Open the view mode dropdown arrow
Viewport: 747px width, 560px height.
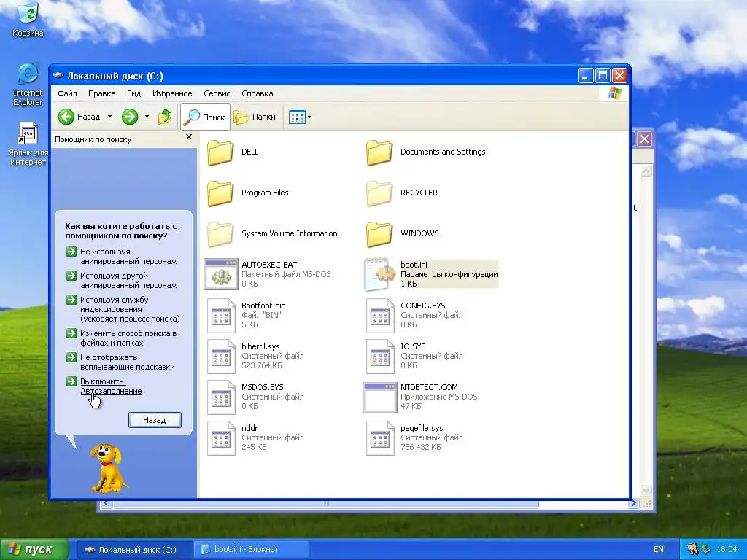coord(309,117)
